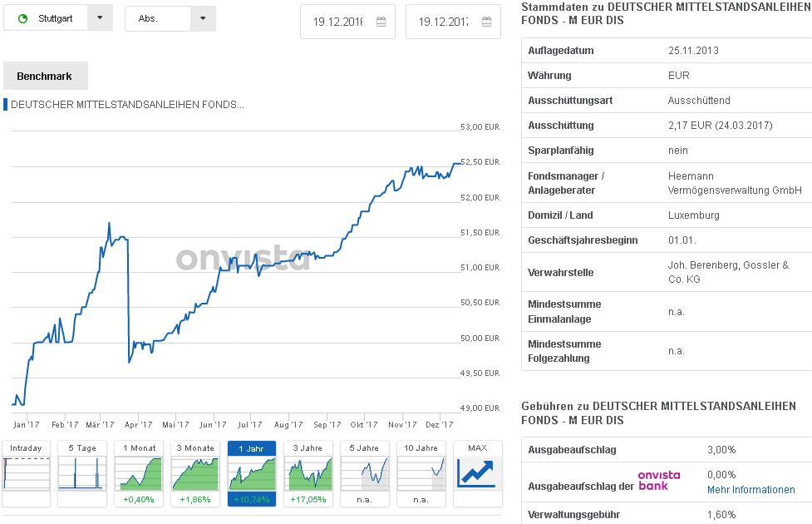
Task: Click Heemann Vermögensverwaltung GmbH fund manager
Action: pos(735,183)
